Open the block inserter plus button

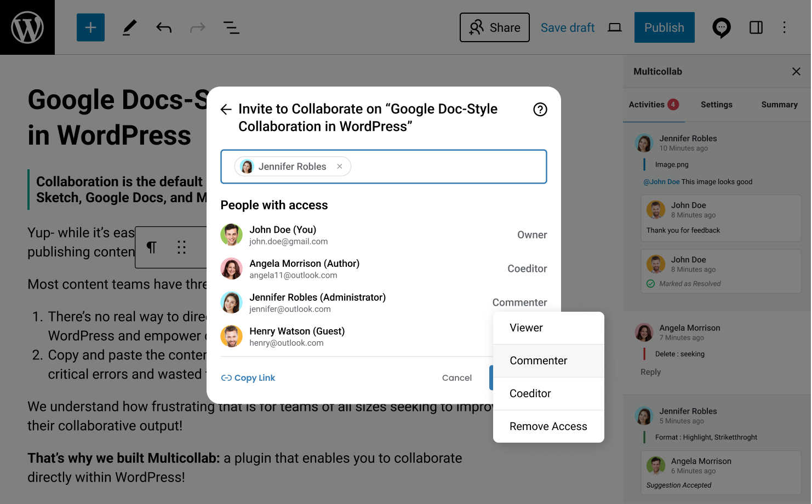90,27
